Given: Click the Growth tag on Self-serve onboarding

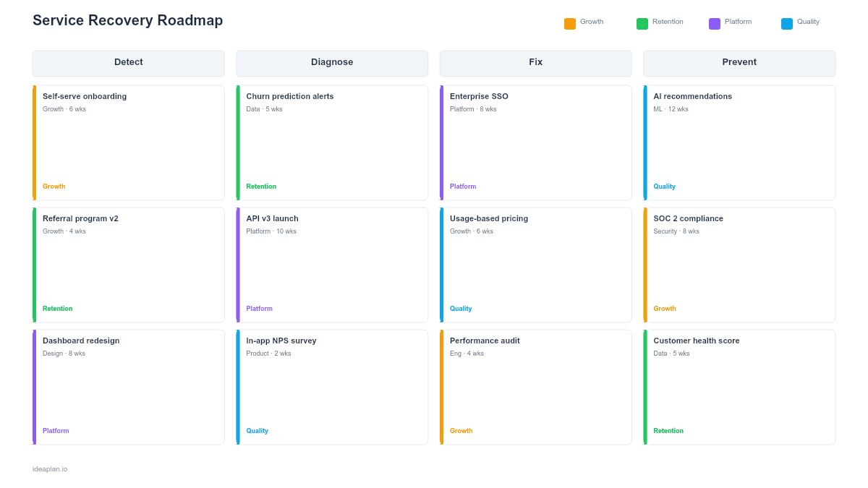Looking at the screenshot, I should [x=54, y=186].
